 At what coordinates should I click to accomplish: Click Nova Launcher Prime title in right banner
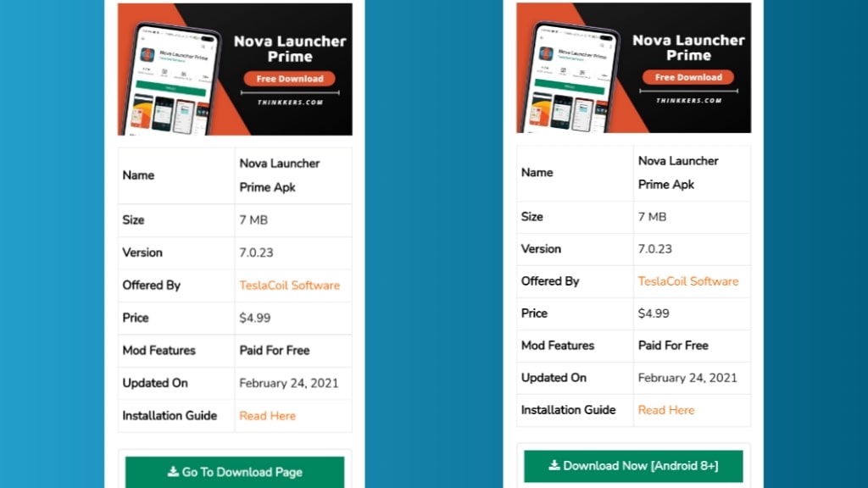tap(688, 47)
